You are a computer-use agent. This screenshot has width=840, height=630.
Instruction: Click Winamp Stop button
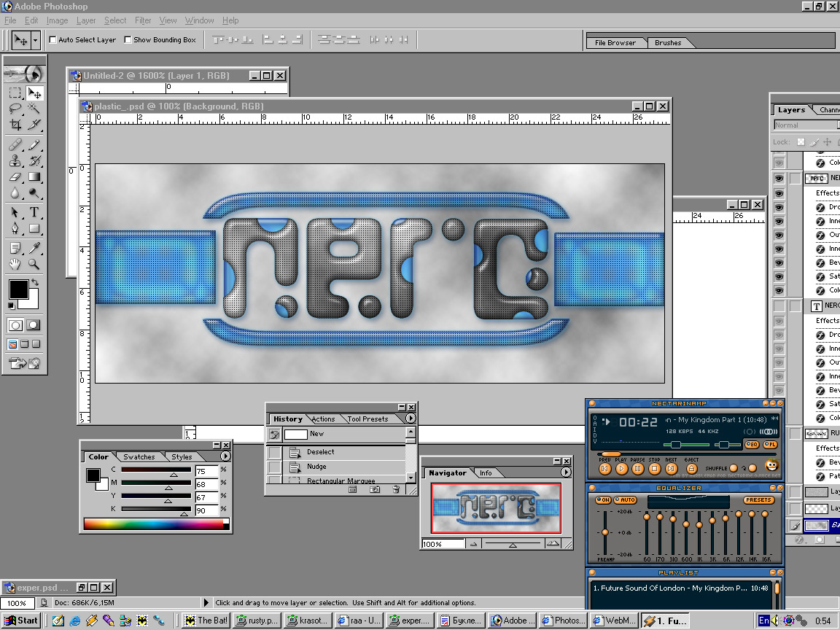click(x=654, y=469)
